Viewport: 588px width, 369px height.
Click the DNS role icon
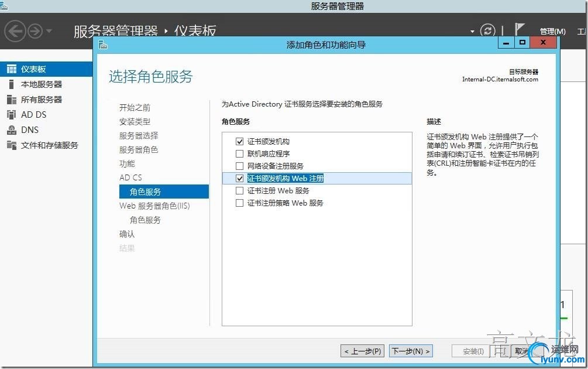12,130
